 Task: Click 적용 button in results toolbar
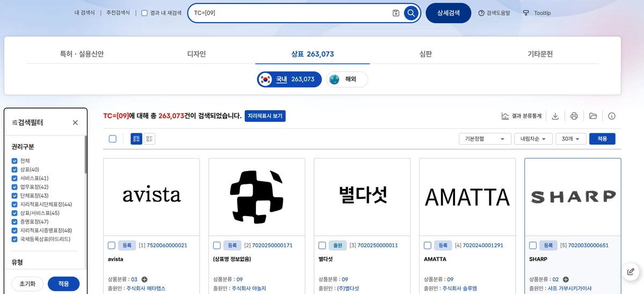(602, 139)
